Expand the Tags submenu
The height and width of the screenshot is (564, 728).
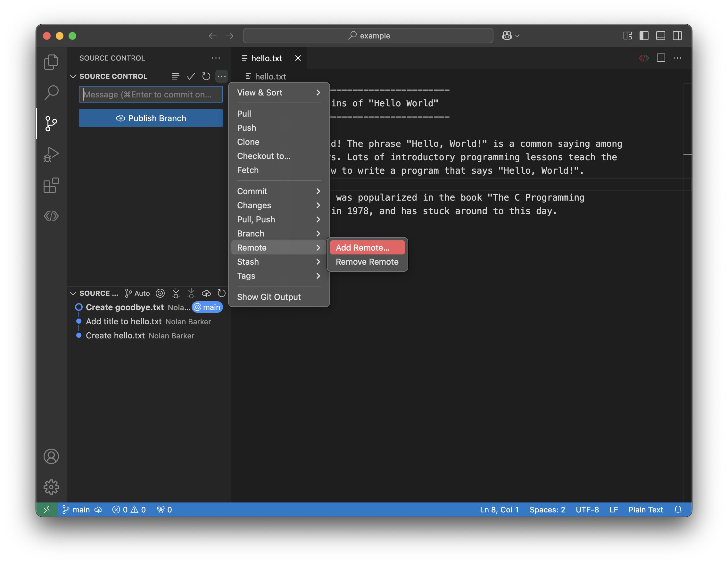pyautogui.click(x=279, y=276)
